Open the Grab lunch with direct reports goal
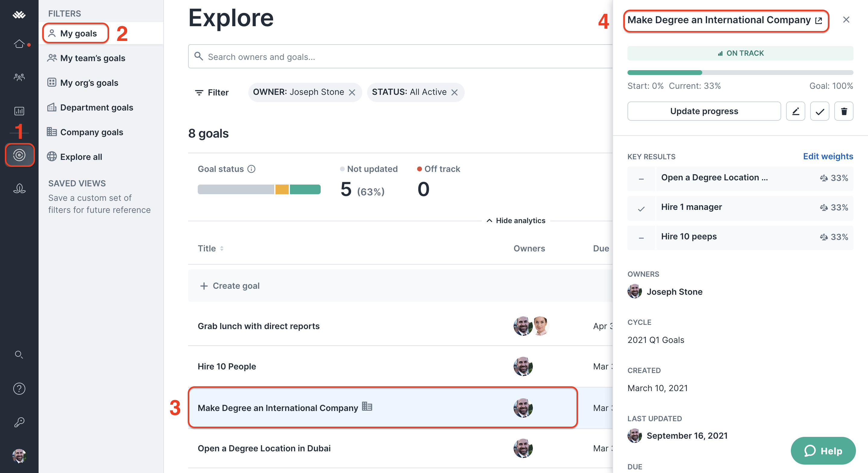Viewport: 868px width, 473px height. (x=259, y=326)
